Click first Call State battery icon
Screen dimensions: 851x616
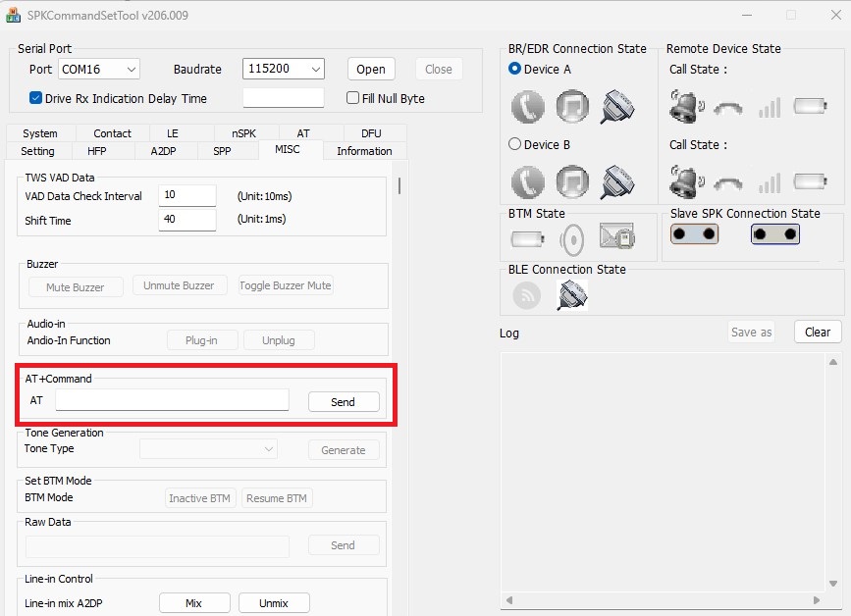(x=811, y=106)
